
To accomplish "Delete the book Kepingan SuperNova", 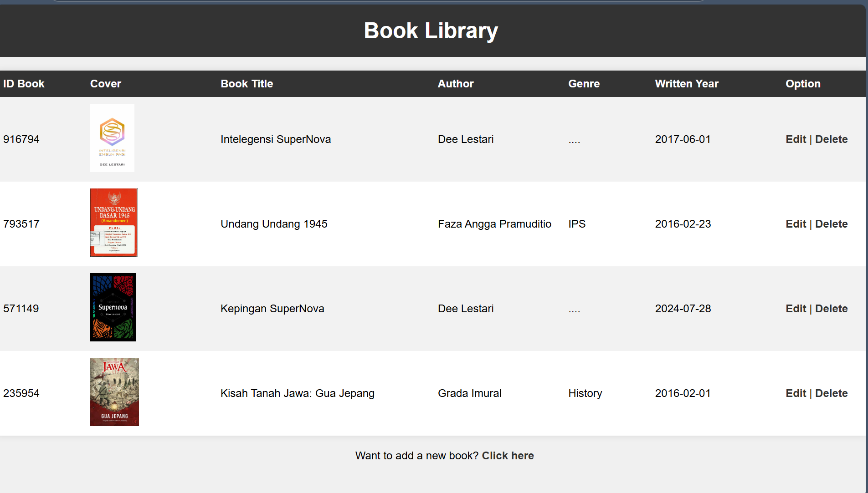I will (x=831, y=308).
